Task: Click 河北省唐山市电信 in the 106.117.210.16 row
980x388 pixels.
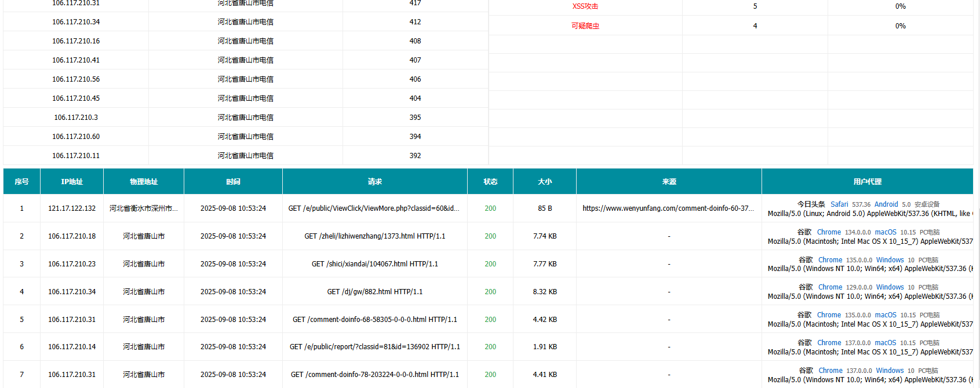Action: (246, 41)
